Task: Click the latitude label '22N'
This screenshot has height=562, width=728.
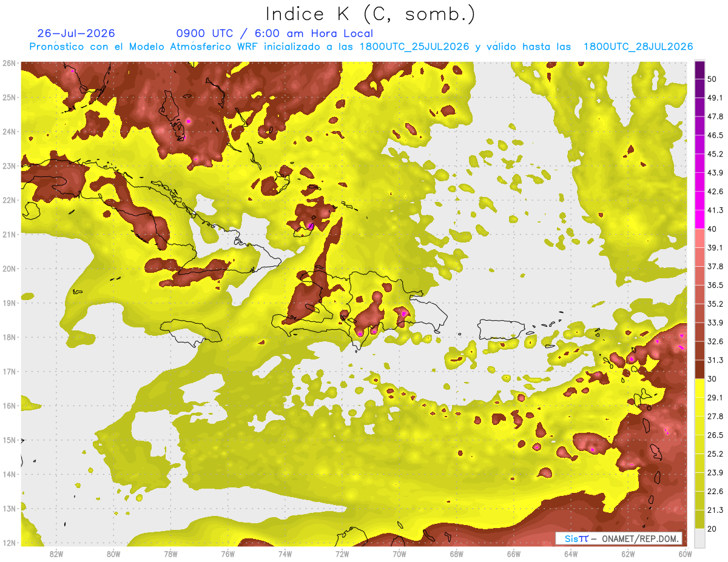Action: tap(9, 200)
